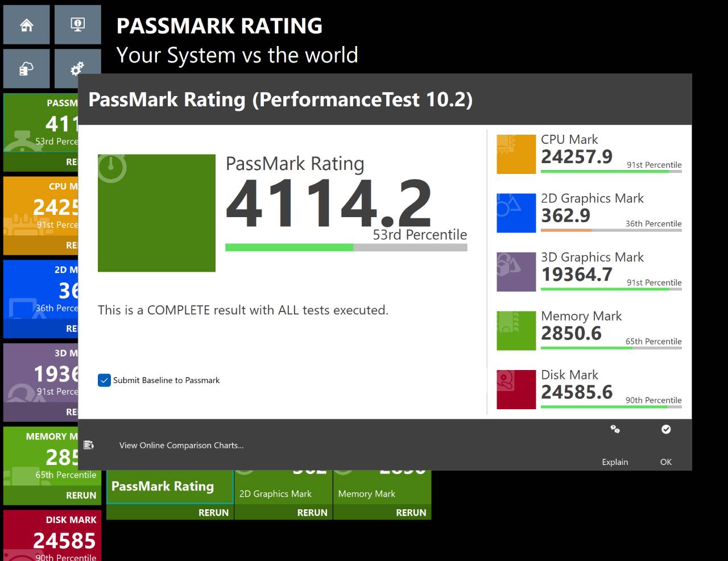
Task: Open the System Information monitor icon
Action: (77, 24)
